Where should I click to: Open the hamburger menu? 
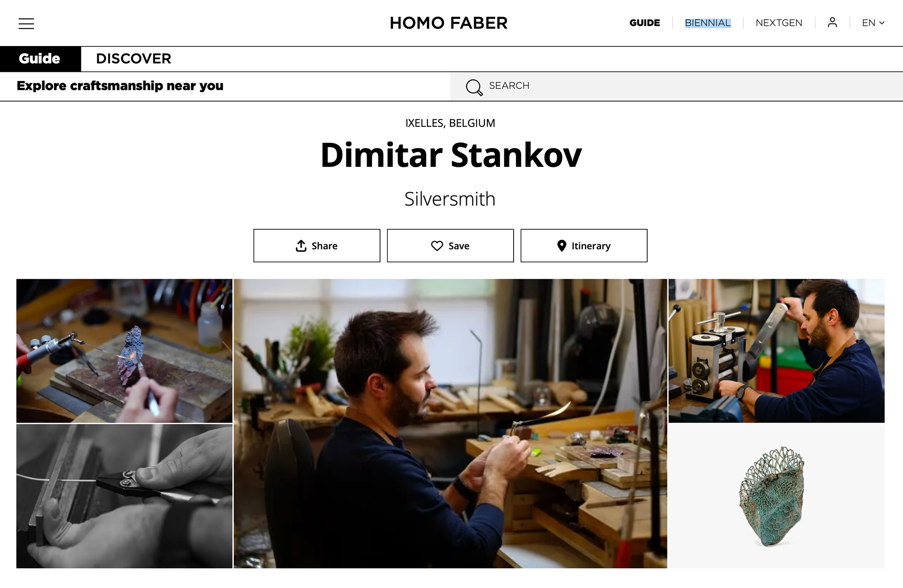pos(26,24)
